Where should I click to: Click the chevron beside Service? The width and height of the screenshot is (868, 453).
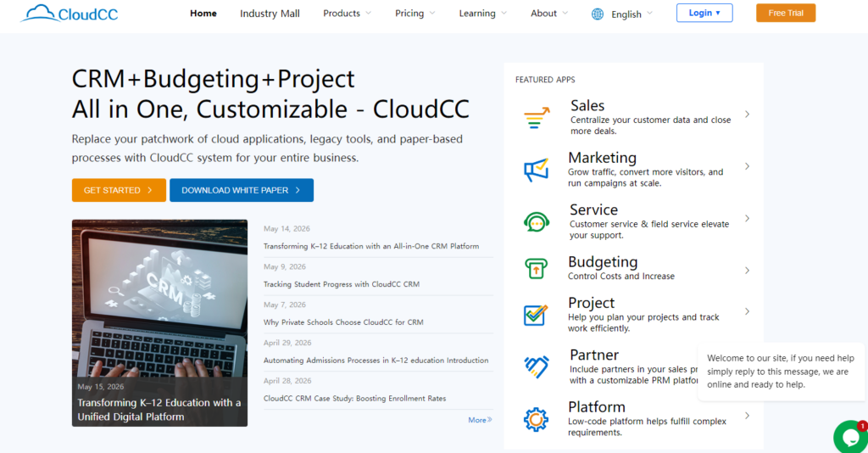(x=747, y=218)
